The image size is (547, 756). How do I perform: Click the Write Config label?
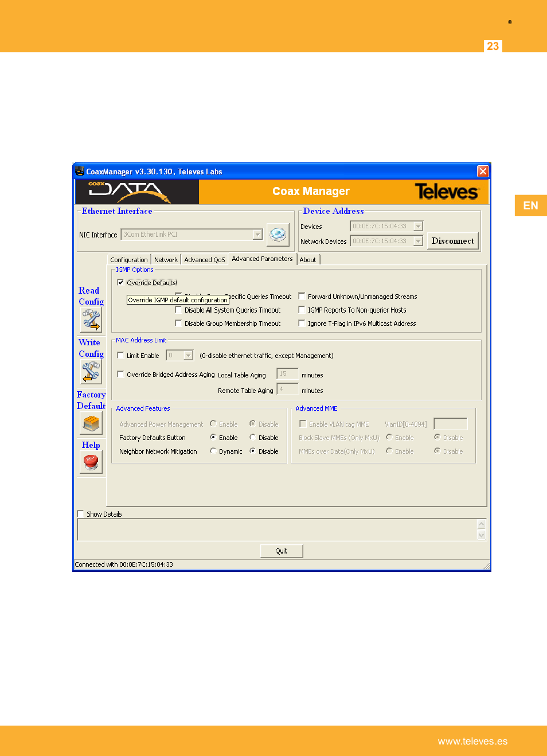pos(91,348)
